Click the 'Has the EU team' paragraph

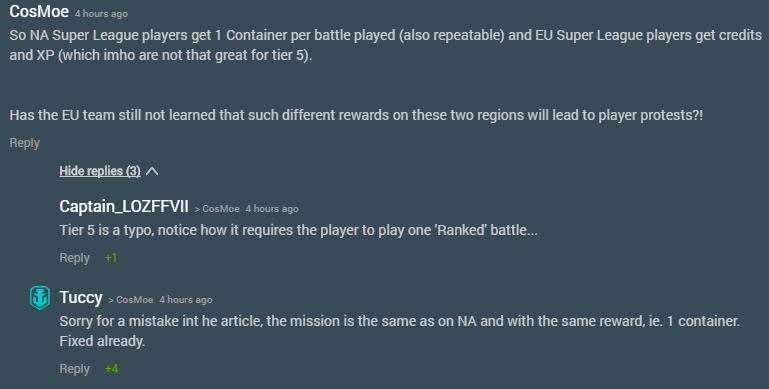click(x=356, y=115)
